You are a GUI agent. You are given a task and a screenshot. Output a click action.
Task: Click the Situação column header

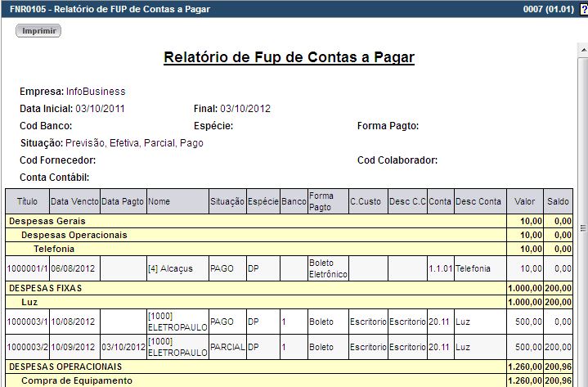point(227,201)
